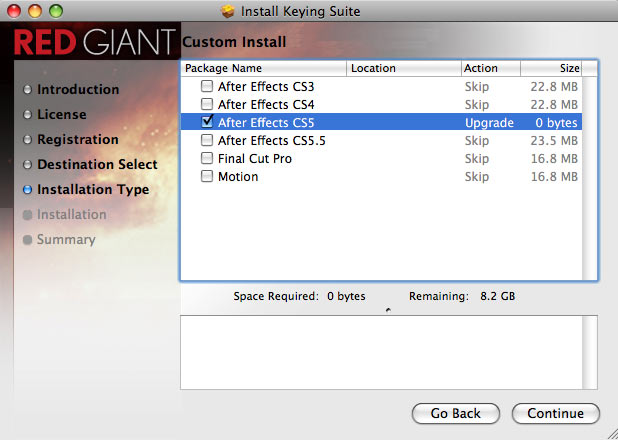Check the After Effects CS5.5 checkbox
The width and height of the screenshot is (618, 440).
coord(207,140)
